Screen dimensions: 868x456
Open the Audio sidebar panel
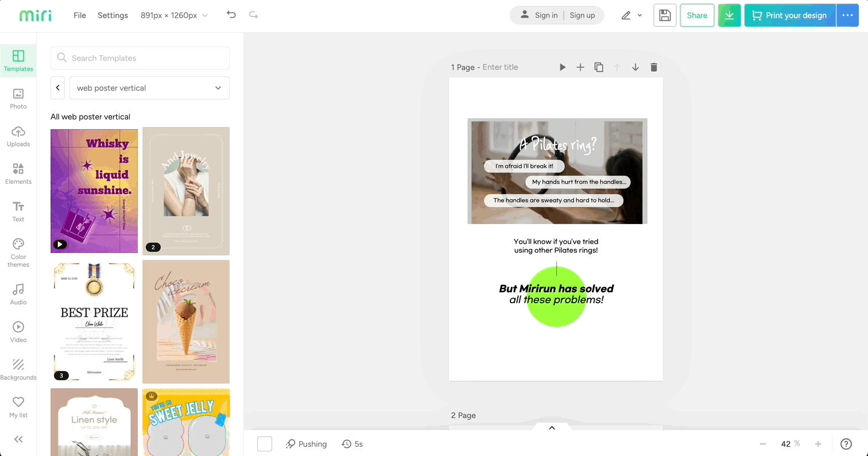(18, 295)
